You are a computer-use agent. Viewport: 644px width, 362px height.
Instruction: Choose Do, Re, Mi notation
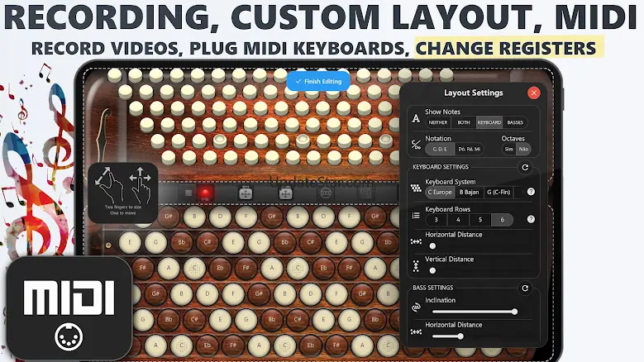tap(469, 149)
